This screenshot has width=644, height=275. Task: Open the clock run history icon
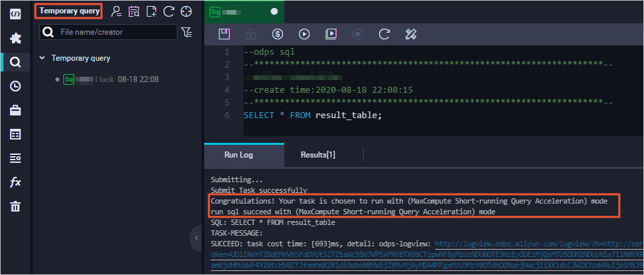click(15, 86)
